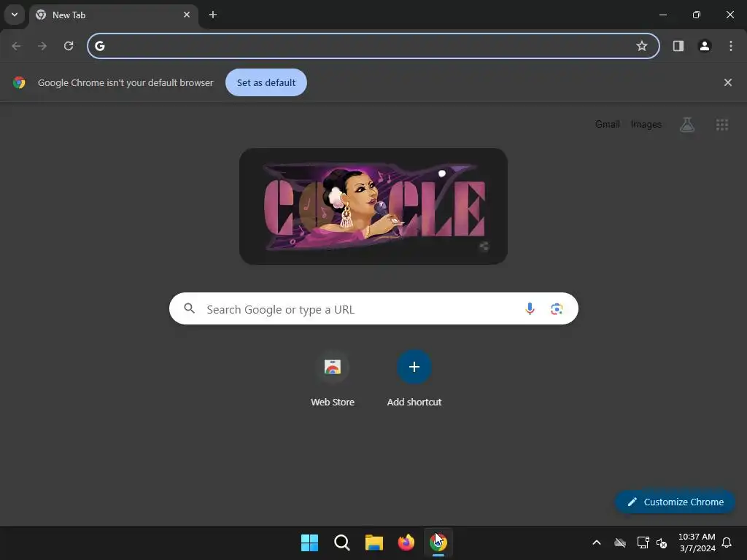Image resolution: width=747 pixels, height=560 pixels.
Task: Open the clock showing 10:37 AM
Action: pyautogui.click(x=697, y=542)
